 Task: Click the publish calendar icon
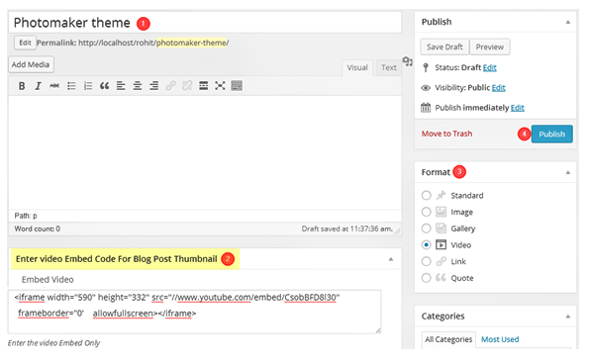[426, 108]
